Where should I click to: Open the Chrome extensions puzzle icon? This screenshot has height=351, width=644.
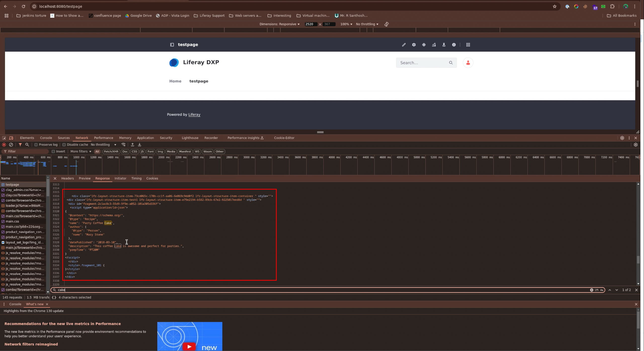point(612,7)
